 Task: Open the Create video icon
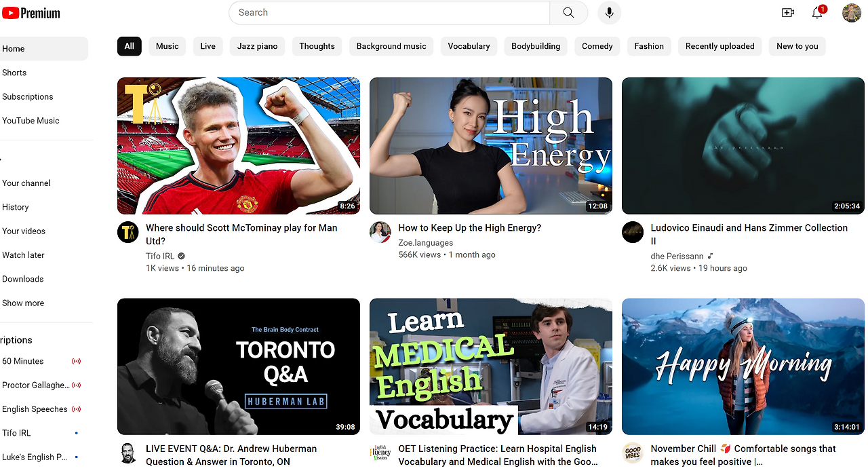point(787,12)
